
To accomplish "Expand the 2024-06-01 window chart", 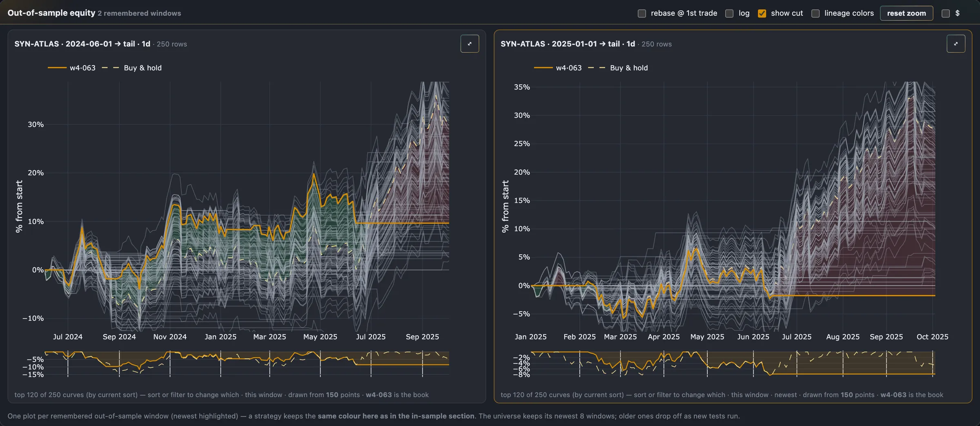I will (x=470, y=44).
